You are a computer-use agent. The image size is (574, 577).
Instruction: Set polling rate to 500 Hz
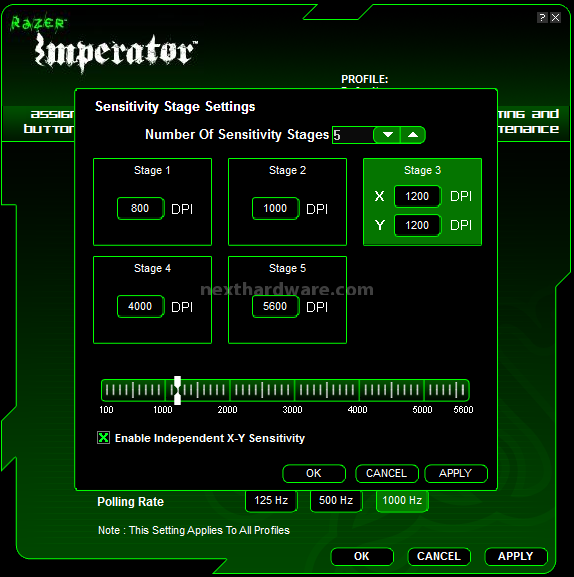tap(336, 500)
